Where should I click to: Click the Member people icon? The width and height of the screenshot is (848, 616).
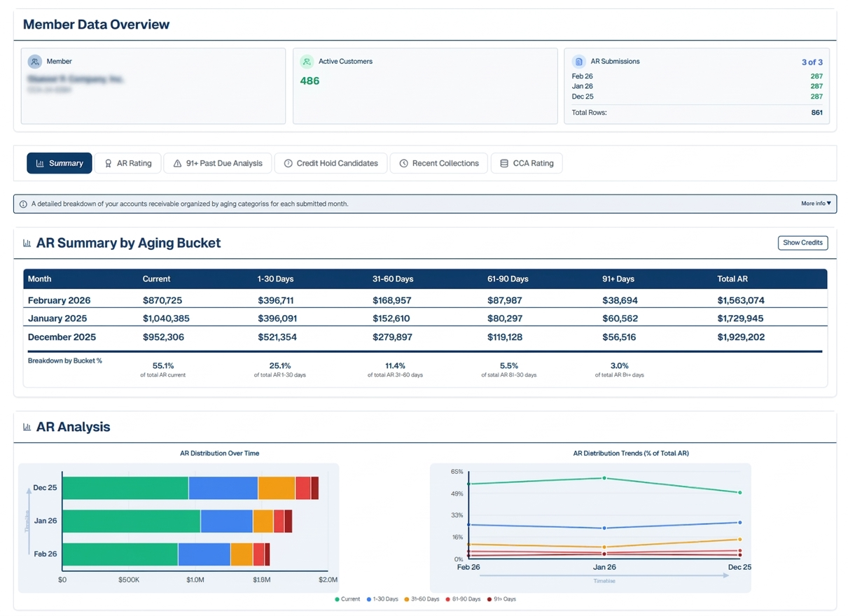click(34, 62)
